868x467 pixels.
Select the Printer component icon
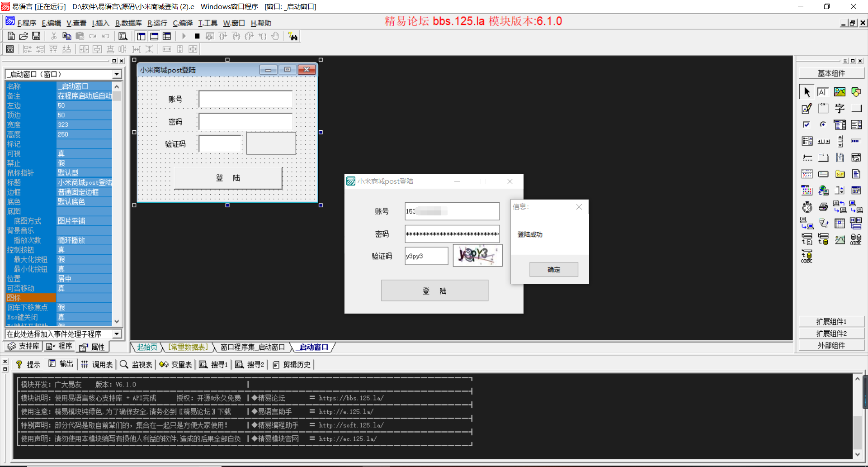click(x=823, y=207)
